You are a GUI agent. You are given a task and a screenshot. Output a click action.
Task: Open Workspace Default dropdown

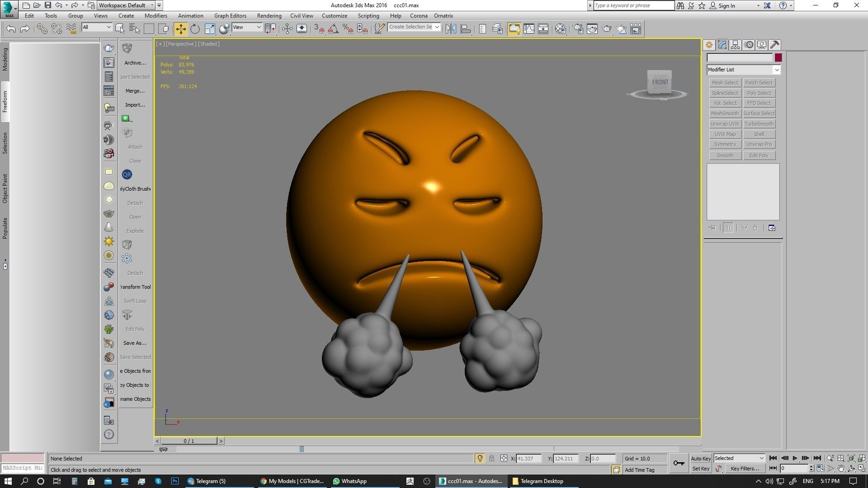[x=127, y=5]
